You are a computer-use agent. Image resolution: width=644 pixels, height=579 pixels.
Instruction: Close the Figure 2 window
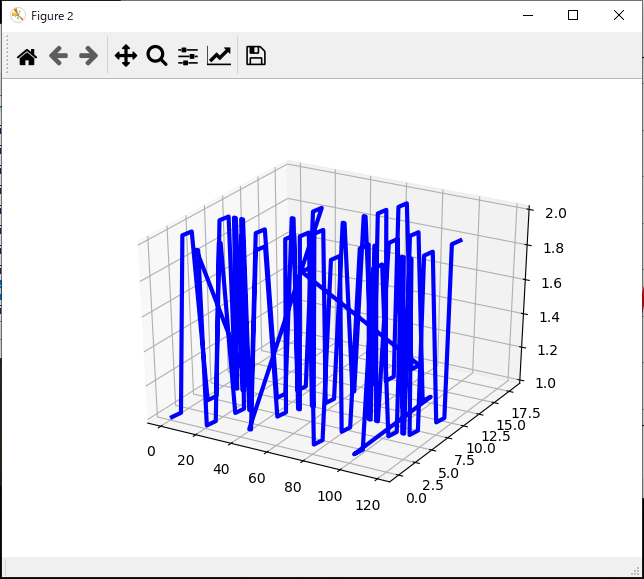(619, 16)
